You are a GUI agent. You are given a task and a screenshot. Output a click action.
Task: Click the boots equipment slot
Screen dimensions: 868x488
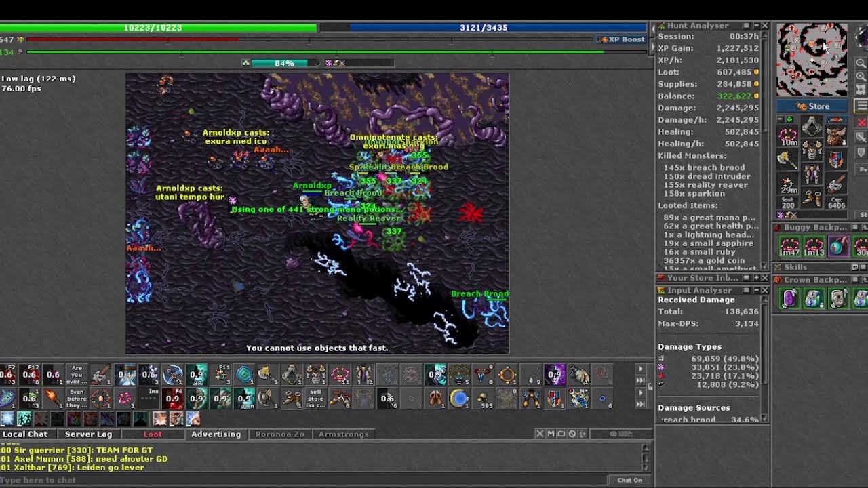(812, 197)
